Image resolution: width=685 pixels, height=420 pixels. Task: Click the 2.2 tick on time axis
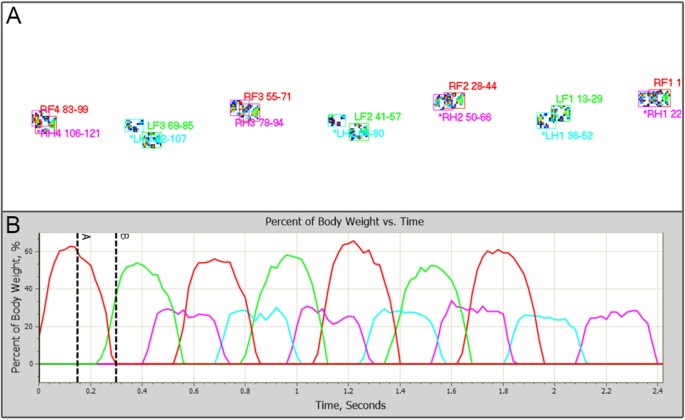click(x=606, y=392)
